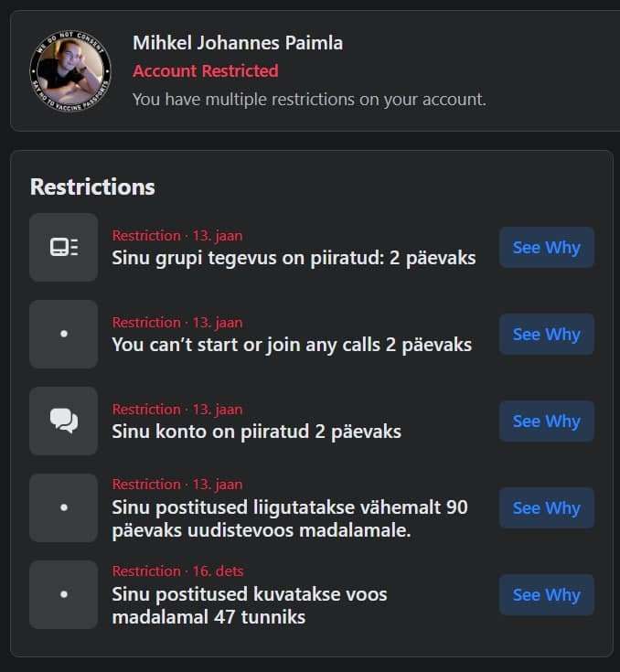
Task: Click the name Mihkel Johannes Paimla
Action: tap(237, 43)
